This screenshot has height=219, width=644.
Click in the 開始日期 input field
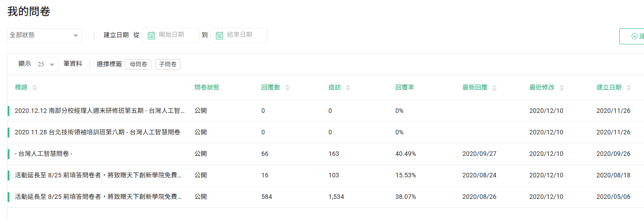[176, 35]
